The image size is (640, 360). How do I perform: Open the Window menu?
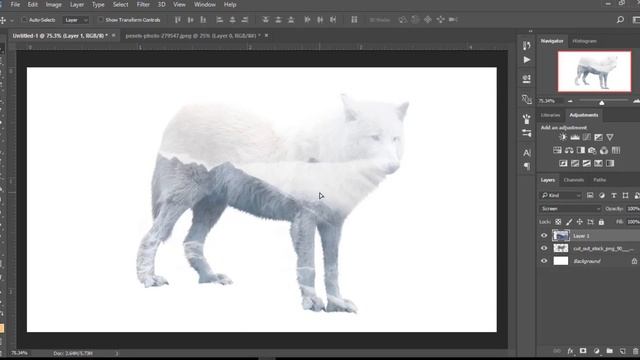pyautogui.click(x=204, y=4)
